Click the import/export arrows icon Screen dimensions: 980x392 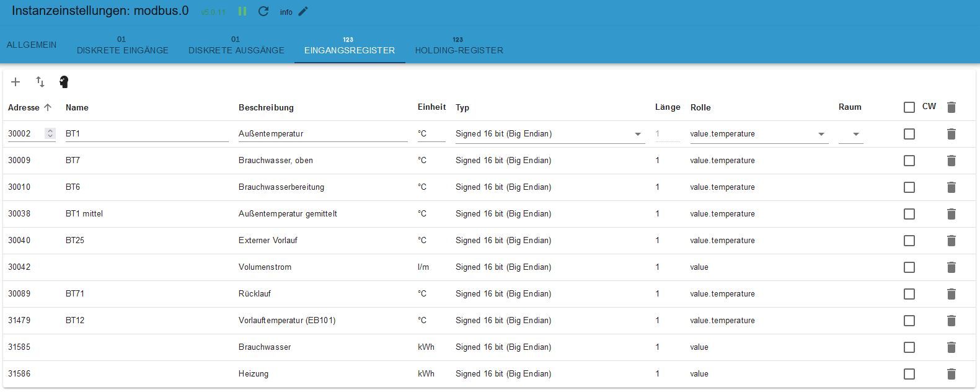(40, 82)
